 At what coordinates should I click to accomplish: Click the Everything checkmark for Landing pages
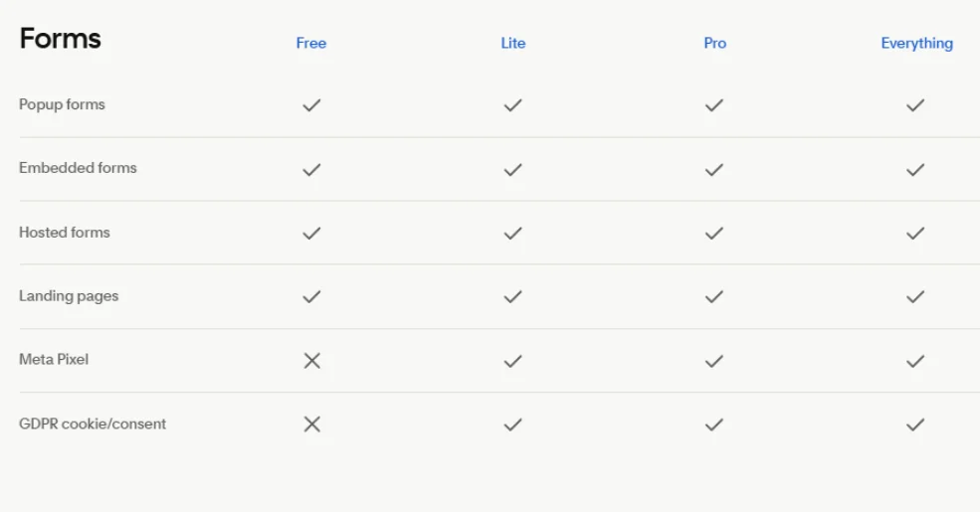pyautogui.click(x=915, y=296)
